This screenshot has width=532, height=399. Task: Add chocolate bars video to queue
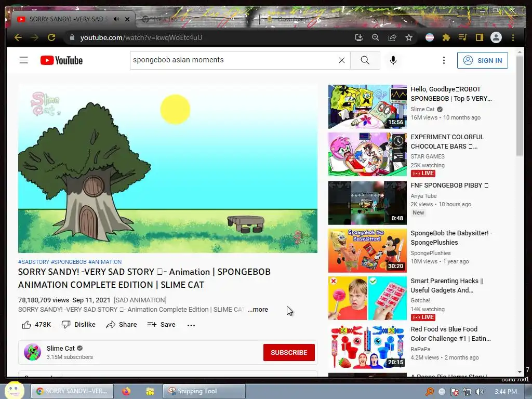click(398, 157)
